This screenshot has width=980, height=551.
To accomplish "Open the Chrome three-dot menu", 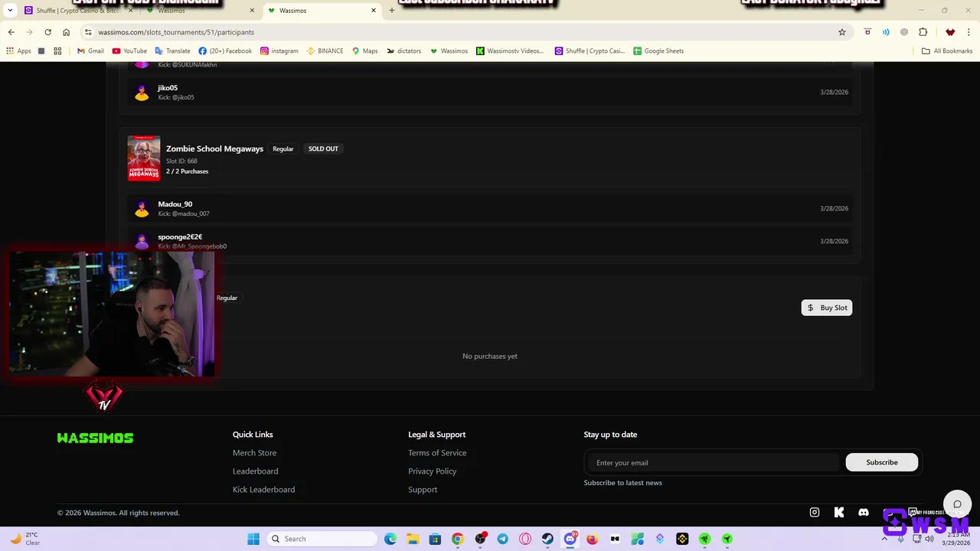I will [969, 32].
